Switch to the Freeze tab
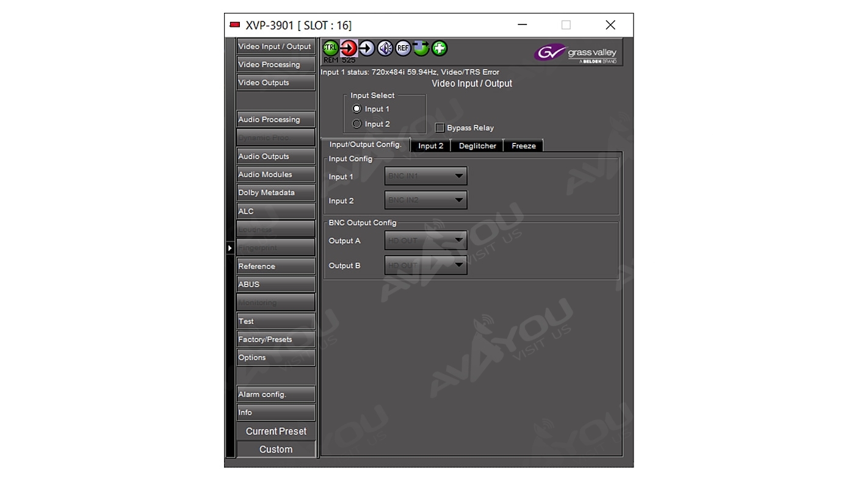 (x=523, y=146)
